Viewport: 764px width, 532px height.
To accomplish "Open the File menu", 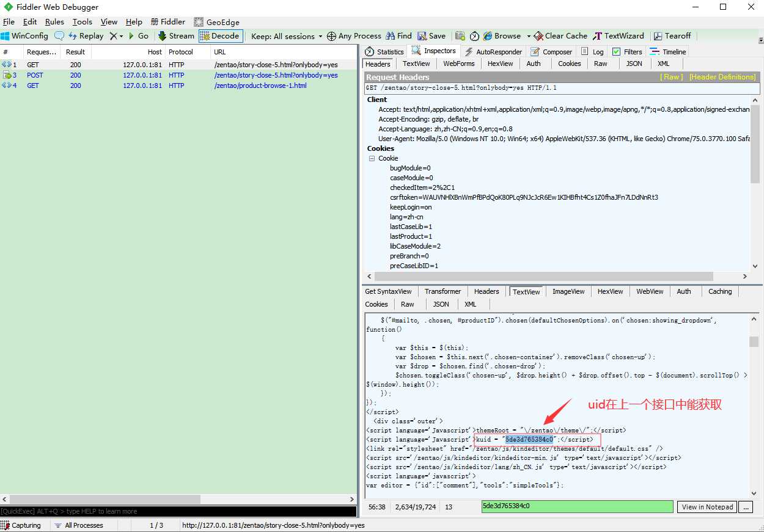I will 9,21.
